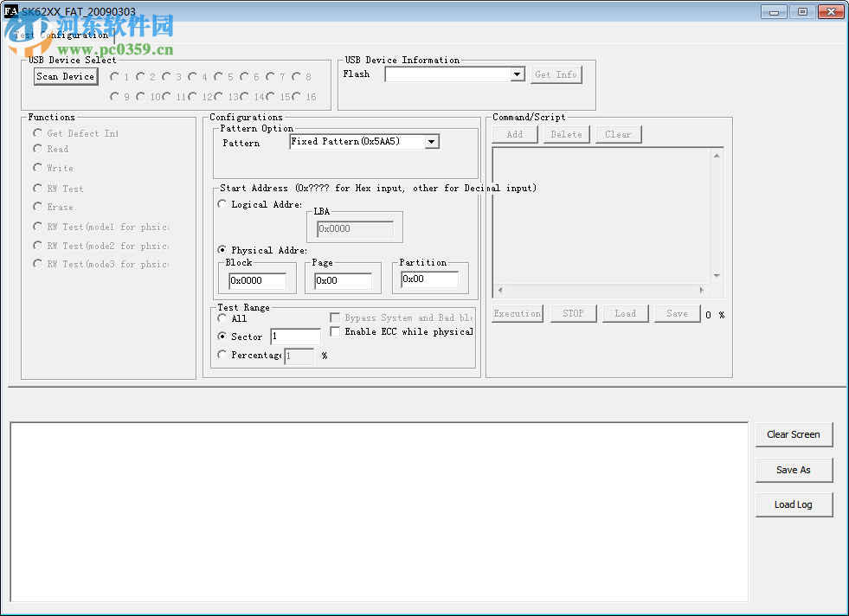The width and height of the screenshot is (849, 616).
Task: Click the Percentage value input field
Action: pyautogui.click(x=299, y=356)
